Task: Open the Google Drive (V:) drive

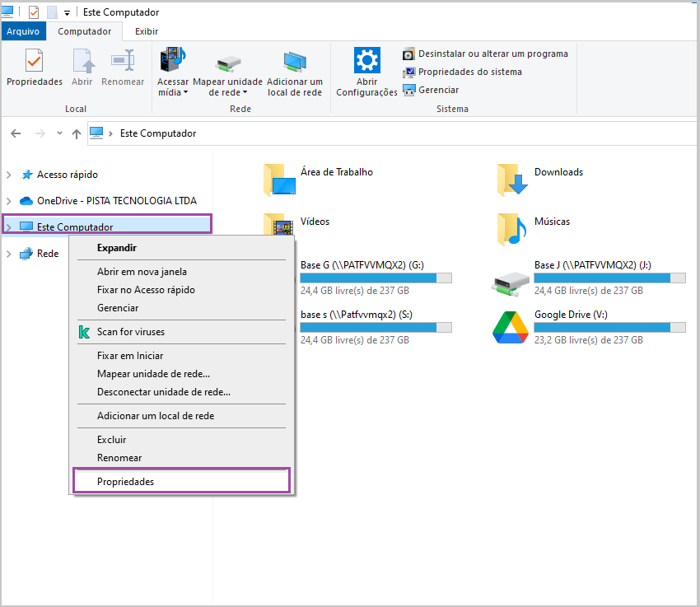Action: tap(510, 328)
